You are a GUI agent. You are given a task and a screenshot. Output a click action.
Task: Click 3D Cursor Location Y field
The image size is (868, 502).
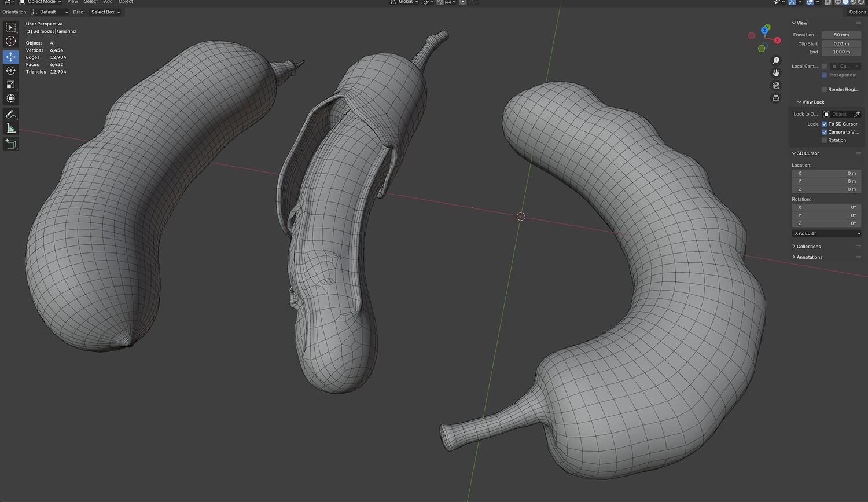tap(826, 181)
